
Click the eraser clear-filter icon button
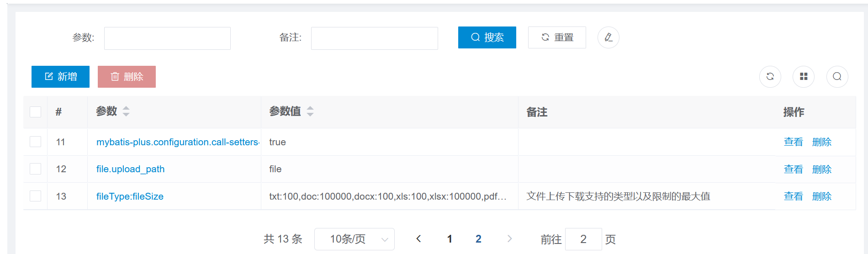(609, 37)
